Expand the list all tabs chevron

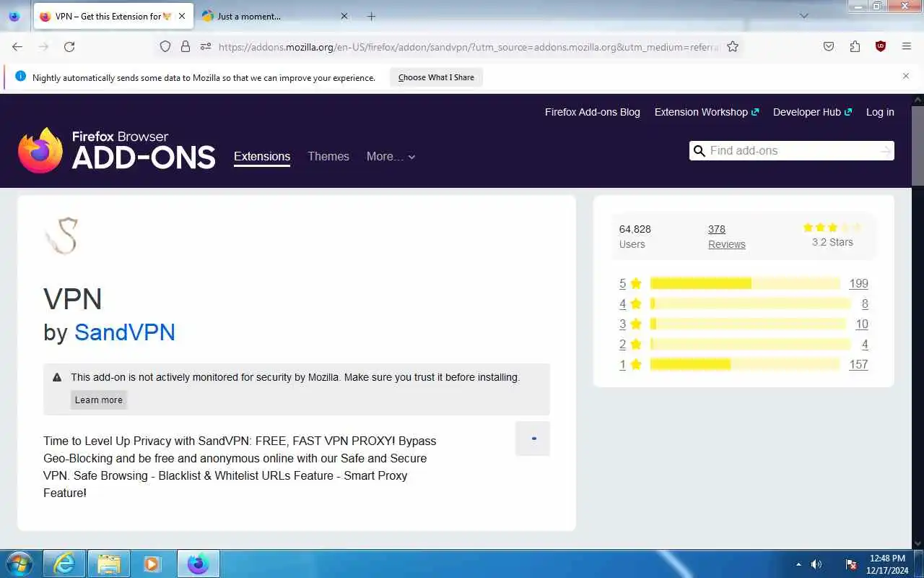[804, 15]
